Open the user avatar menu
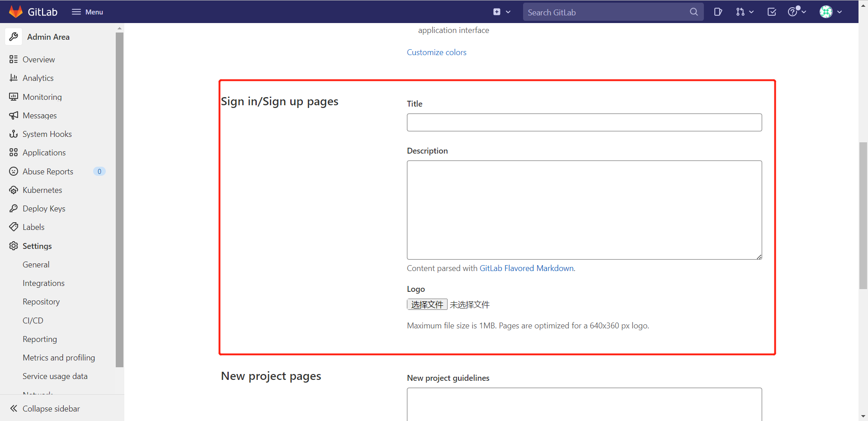Viewport: 868px width, 421px height. [831, 12]
